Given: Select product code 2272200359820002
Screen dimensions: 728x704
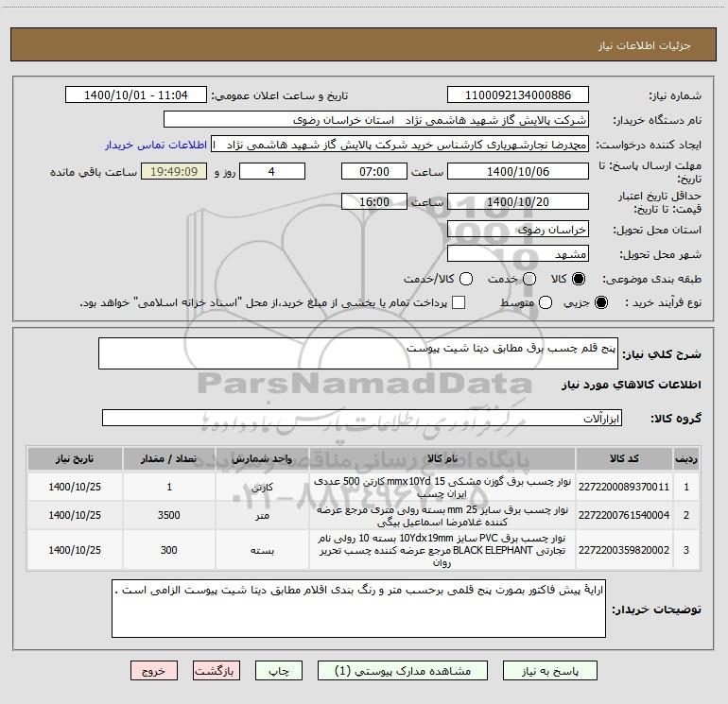Looking at the screenshot, I should [x=624, y=550].
